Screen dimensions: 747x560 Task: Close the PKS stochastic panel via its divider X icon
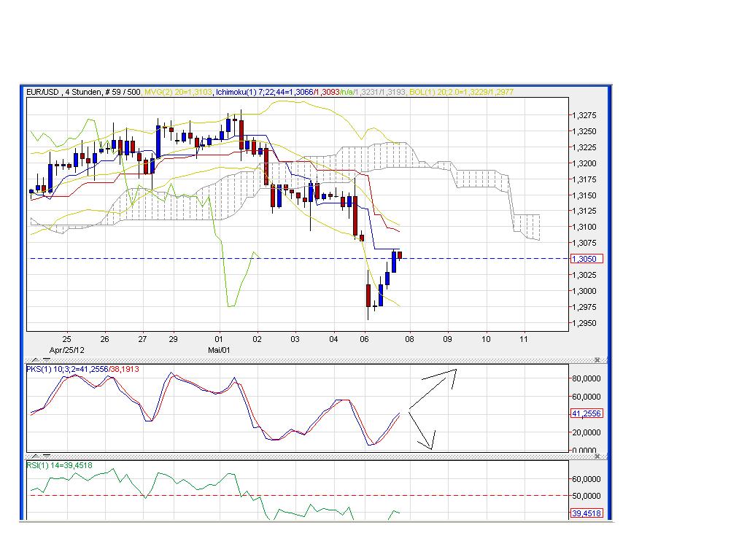coord(597,359)
